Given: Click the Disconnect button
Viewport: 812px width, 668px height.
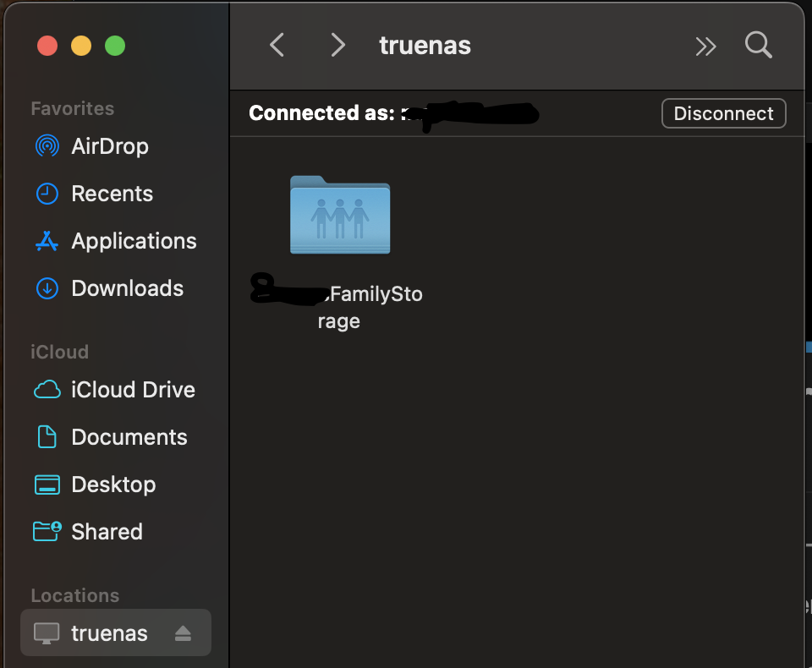Looking at the screenshot, I should pos(723,113).
